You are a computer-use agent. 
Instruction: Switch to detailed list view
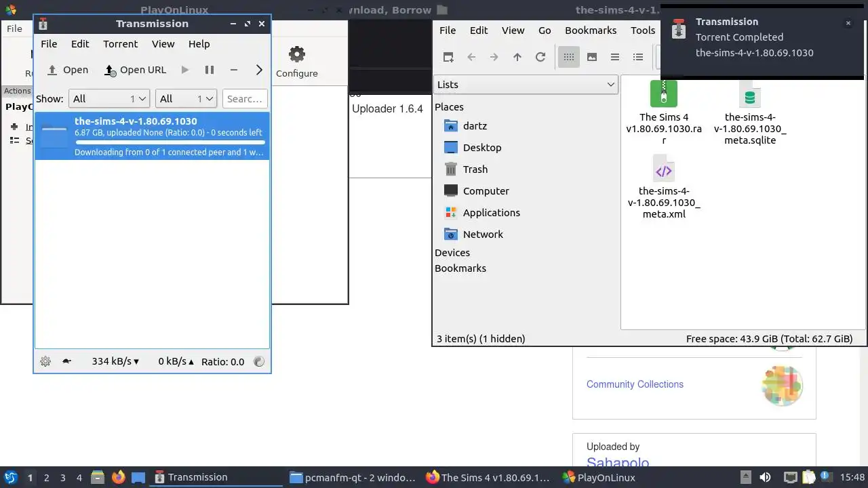638,57
